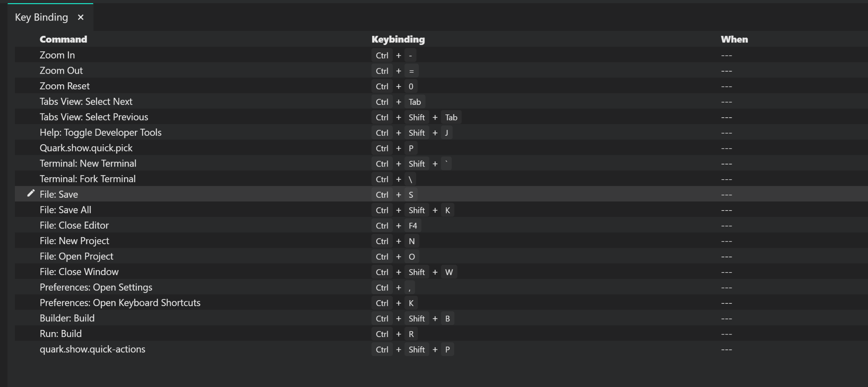Click the When column header
This screenshot has width=868, height=387.
pyautogui.click(x=734, y=39)
